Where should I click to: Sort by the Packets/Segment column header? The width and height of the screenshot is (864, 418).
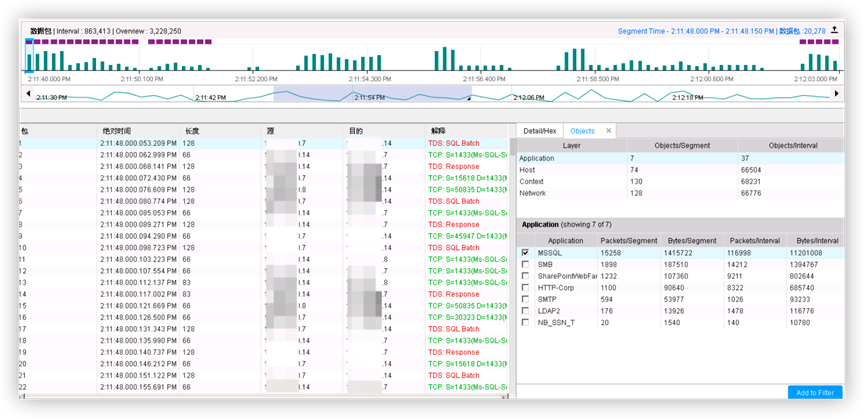(x=626, y=241)
